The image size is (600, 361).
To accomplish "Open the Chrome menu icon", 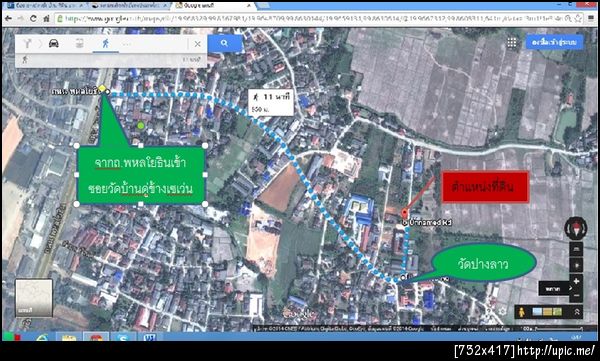I will click(592, 18).
